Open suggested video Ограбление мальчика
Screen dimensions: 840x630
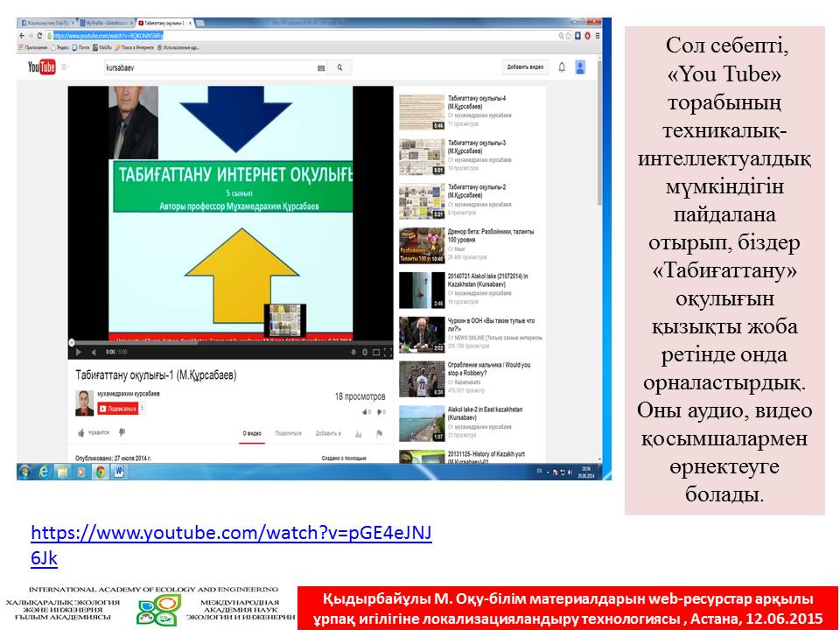point(472,378)
